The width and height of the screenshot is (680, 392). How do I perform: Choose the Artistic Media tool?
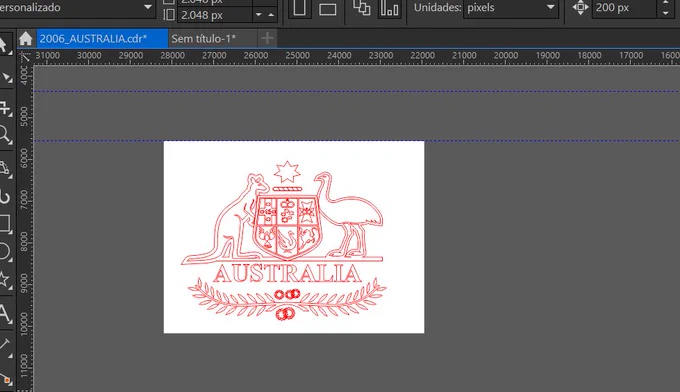5,196
